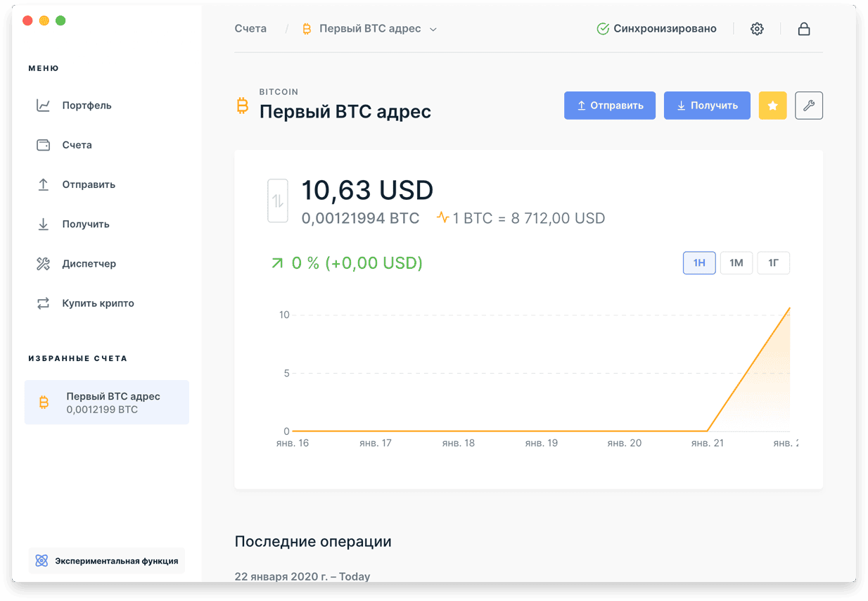
Task: Click the Счета wallet icon in sidebar
Action: [43, 145]
